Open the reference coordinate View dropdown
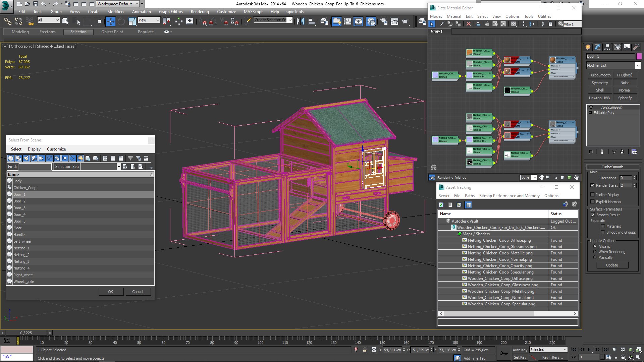This screenshot has height=362, width=644. point(149,20)
